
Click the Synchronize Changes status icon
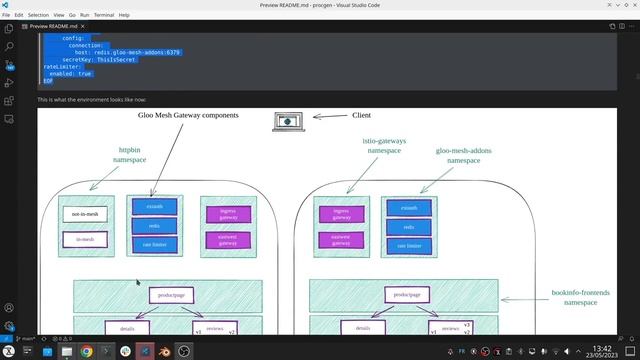click(44, 339)
